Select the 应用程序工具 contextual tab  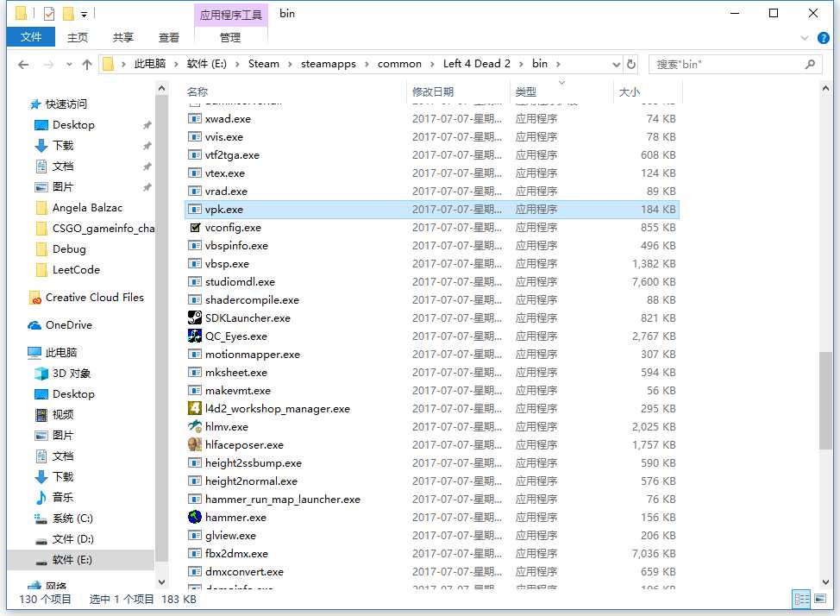pyautogui.click(x=231, y=15)
